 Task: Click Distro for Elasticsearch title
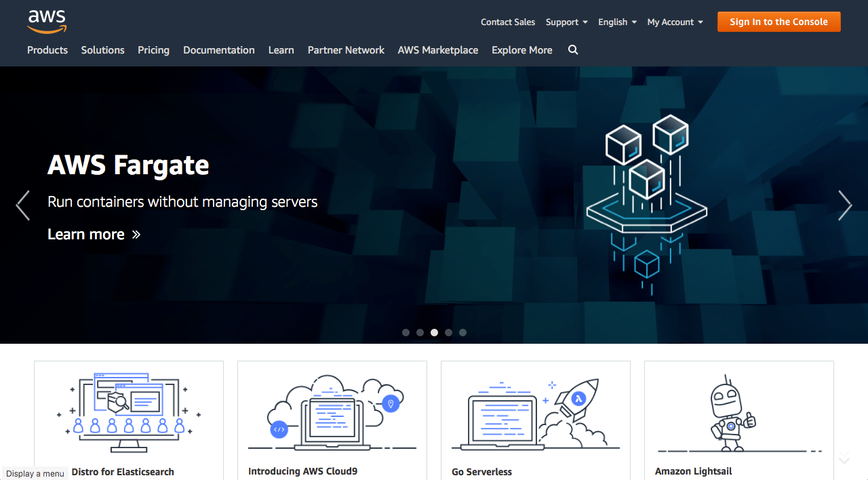point(123,472)
